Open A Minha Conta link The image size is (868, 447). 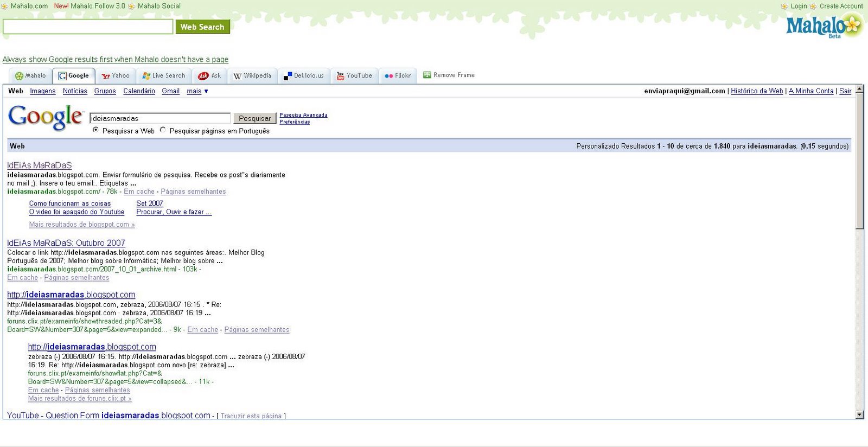[811, 91]
